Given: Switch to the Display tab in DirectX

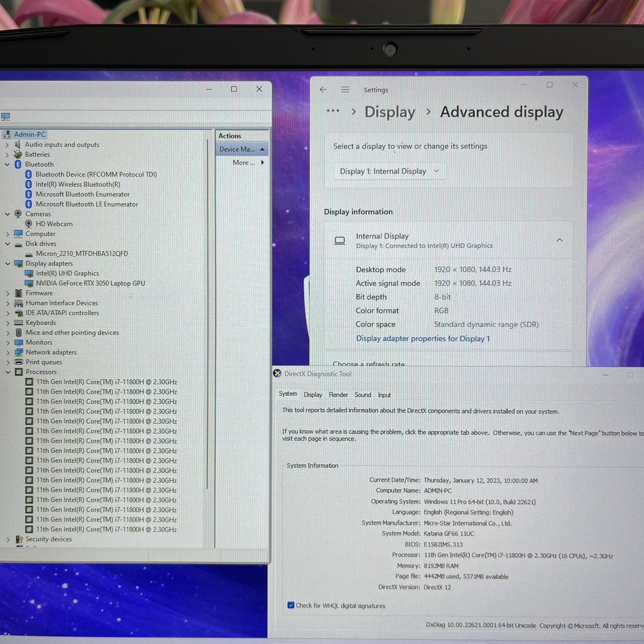Looking at the screenshot, I should click(x=313, y=395).
